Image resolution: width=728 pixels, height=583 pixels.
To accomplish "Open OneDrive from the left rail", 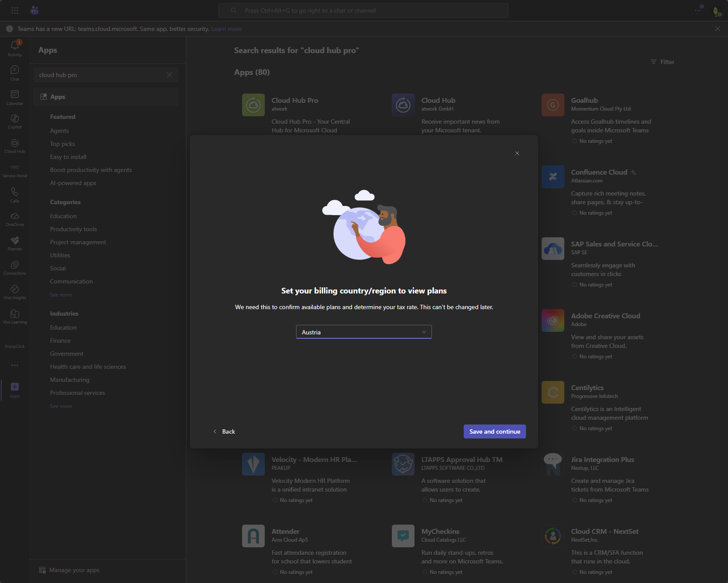I will pyautogui.click(x=15, y=219).
